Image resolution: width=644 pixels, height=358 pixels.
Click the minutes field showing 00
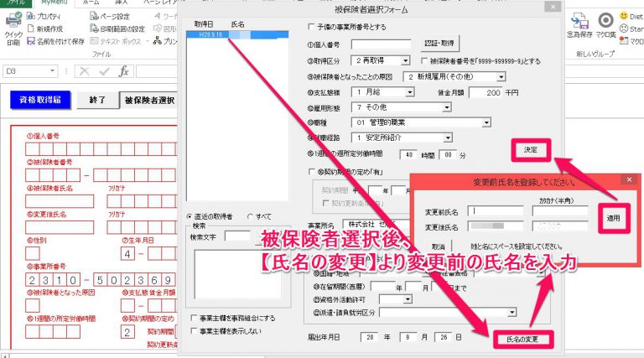tap(448, 155)
